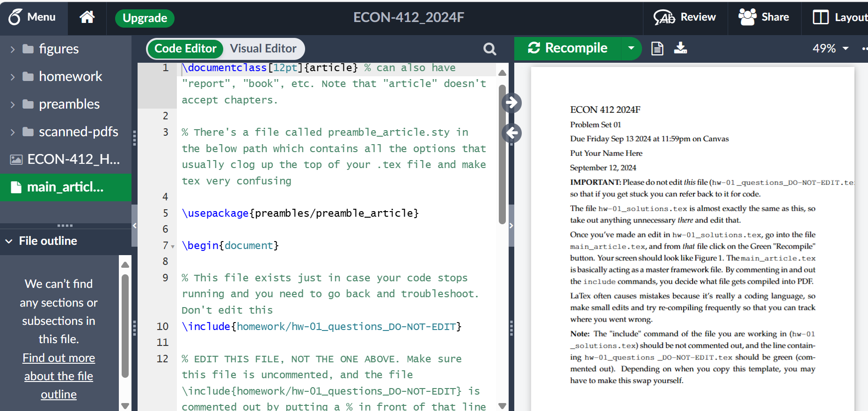This screenshot has width=868, height=411.
Task: Expand the scanned-pdfs folder
Action: [x=13, y=132]
